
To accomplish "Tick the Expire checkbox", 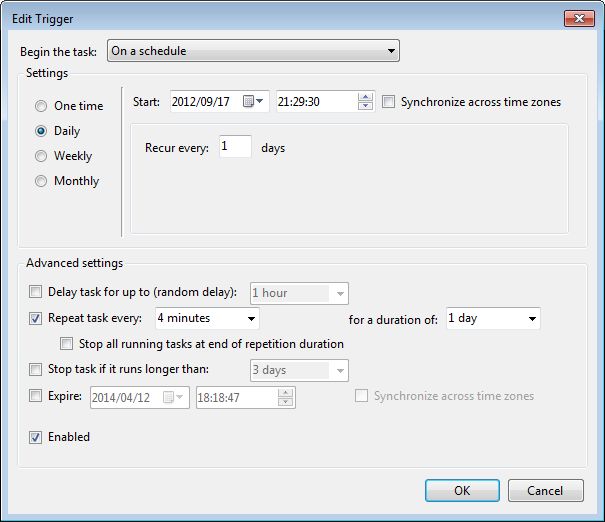I will pos(35,396).
